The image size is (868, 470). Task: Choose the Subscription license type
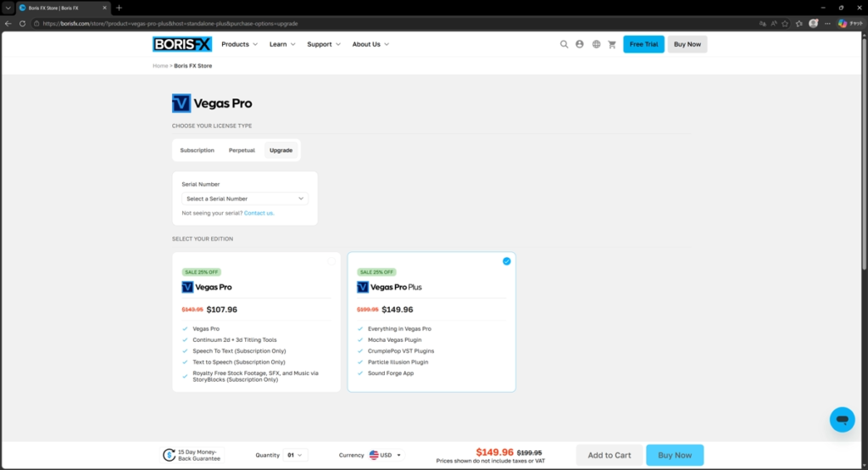[x=197, y=150]
